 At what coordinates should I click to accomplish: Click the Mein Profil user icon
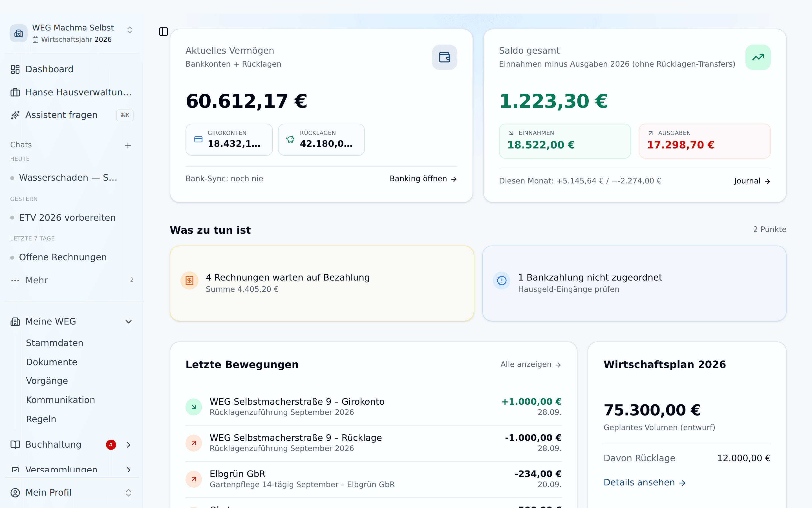pos(15,492)
